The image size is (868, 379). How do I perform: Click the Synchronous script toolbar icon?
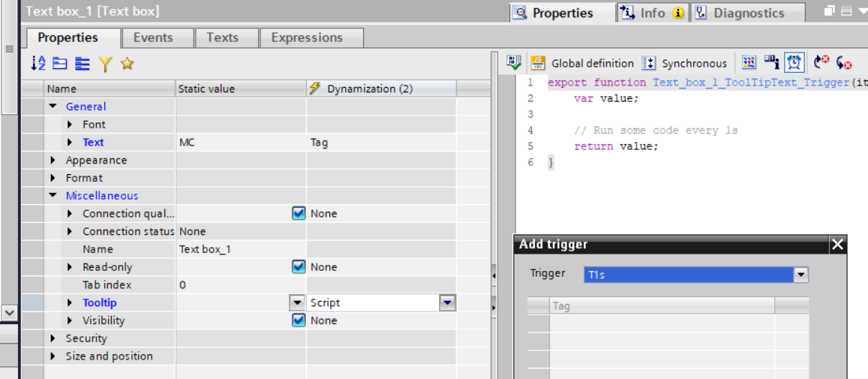649,63
